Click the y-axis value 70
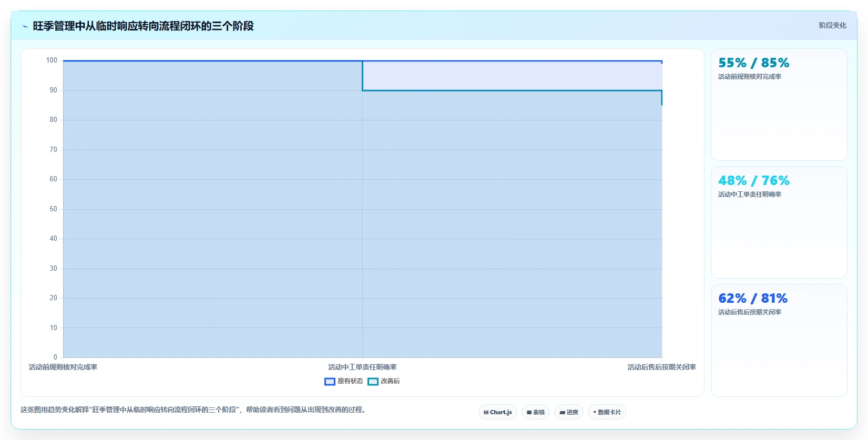This screenshot has height=440, width=868. tap(53, 150)
